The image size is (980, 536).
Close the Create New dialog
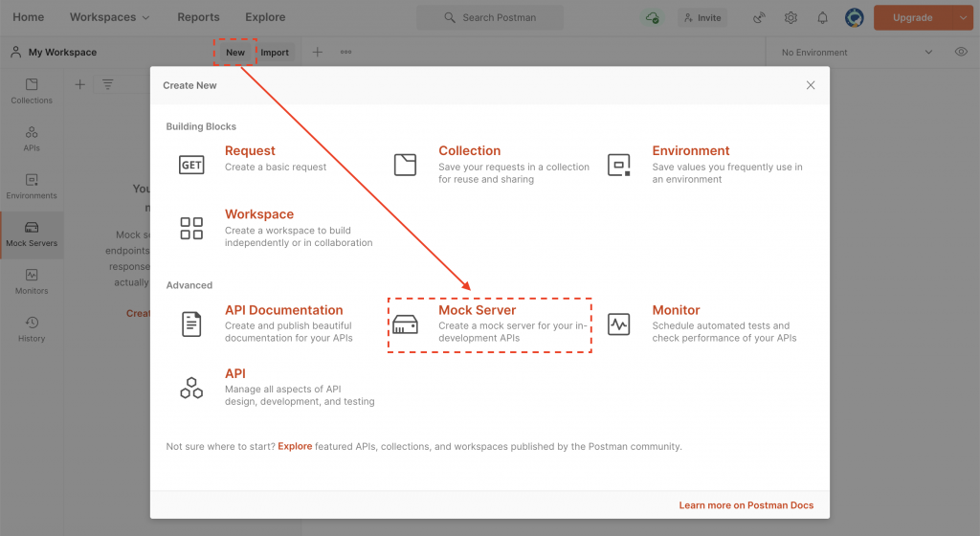click(x=811, y=85)
